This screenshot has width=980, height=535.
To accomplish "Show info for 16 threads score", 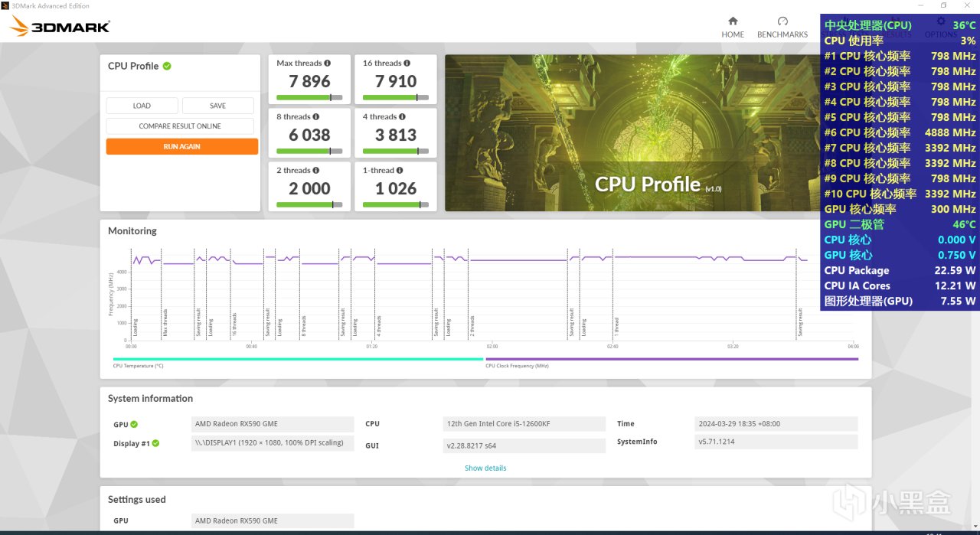I will (407, 64).
